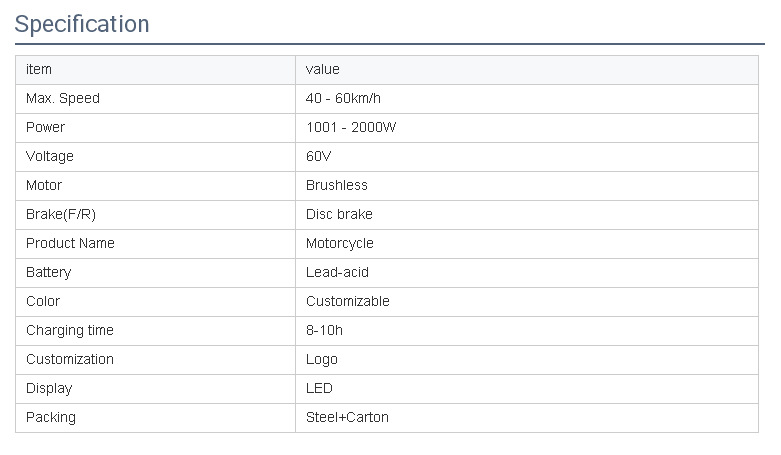
Task: Click the Specification heading
Action: click(x=82, y=24)
